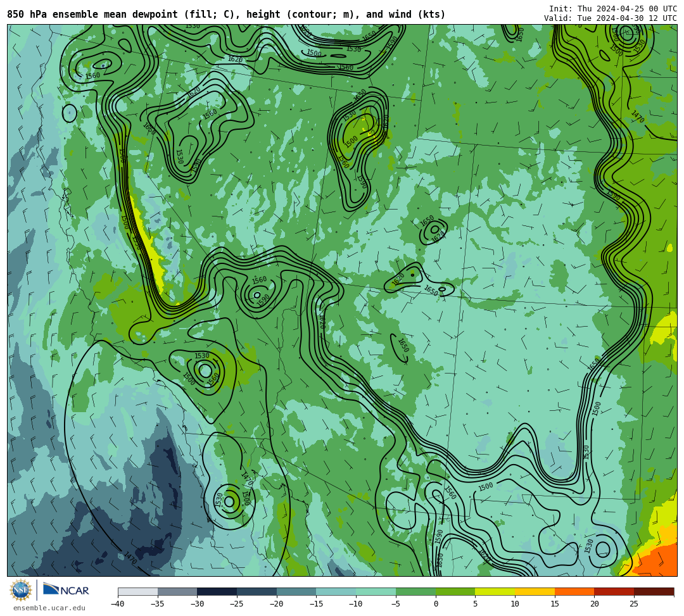Click the dark red swatch after 20
This screenshot has width=684, height=616.
point(614,591)
